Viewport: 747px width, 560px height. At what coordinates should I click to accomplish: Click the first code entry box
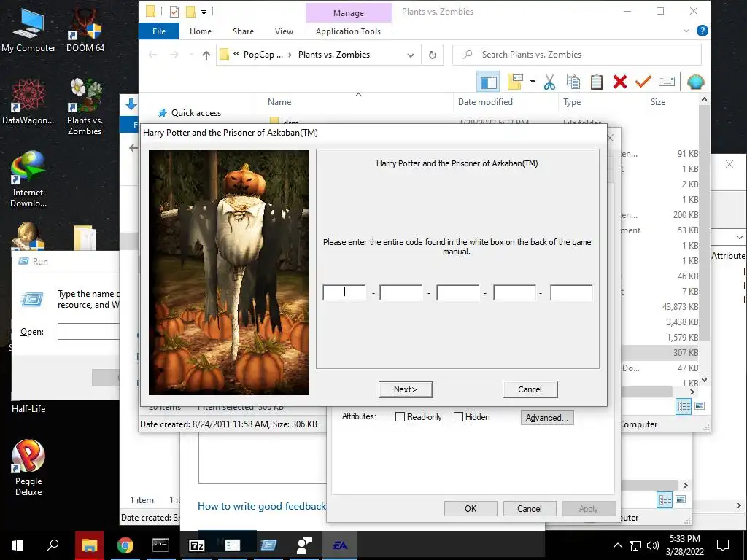[344, 292]
